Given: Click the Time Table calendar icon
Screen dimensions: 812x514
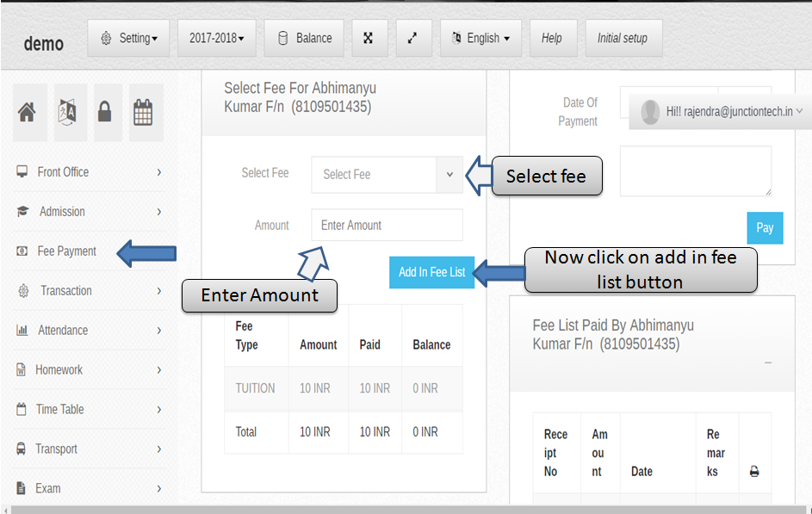Looking at the screenshot, I should point(22,409).
